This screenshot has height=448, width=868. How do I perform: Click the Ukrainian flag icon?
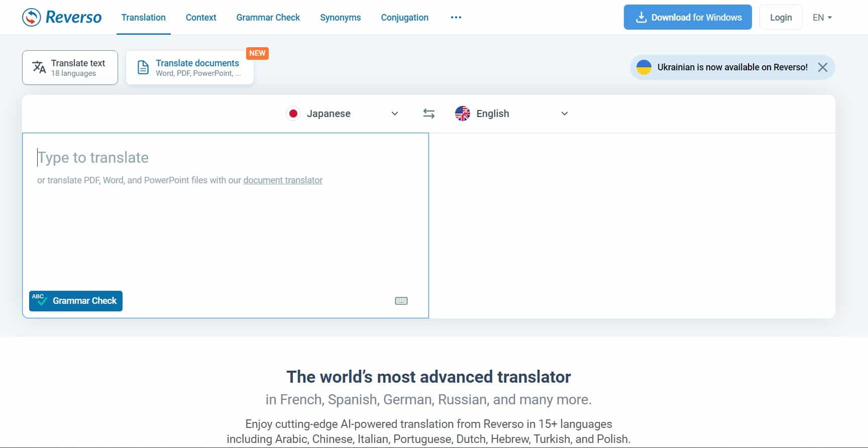pos(643,67)
